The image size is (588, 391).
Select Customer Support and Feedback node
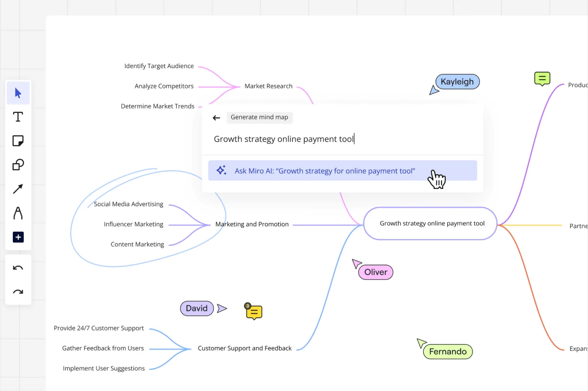245,349
